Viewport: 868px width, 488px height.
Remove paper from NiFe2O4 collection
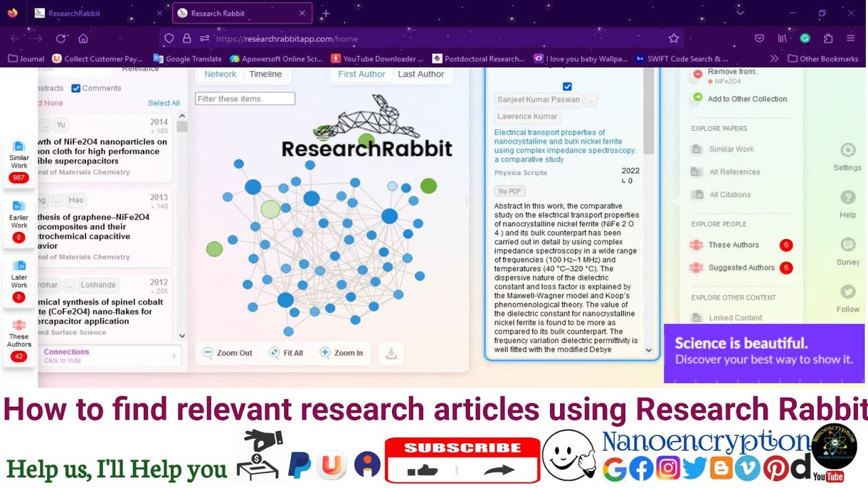point(732,76)
